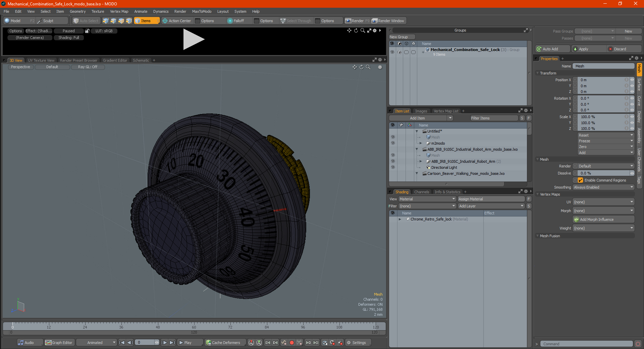Viewport: 644px width, 349px height.
Task: Toggle visibility of Mechanical_Combination_Safe_Lock group
Action: click(x=392, y=52)
